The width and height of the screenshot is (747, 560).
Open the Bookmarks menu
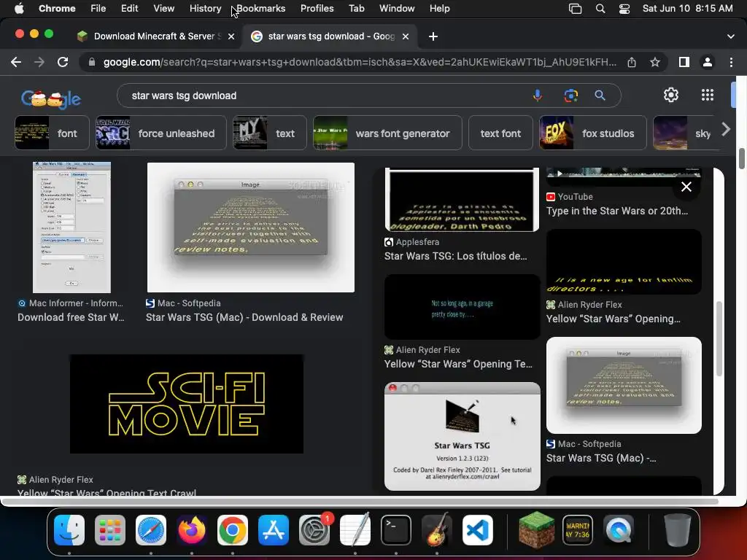(260, 8)
